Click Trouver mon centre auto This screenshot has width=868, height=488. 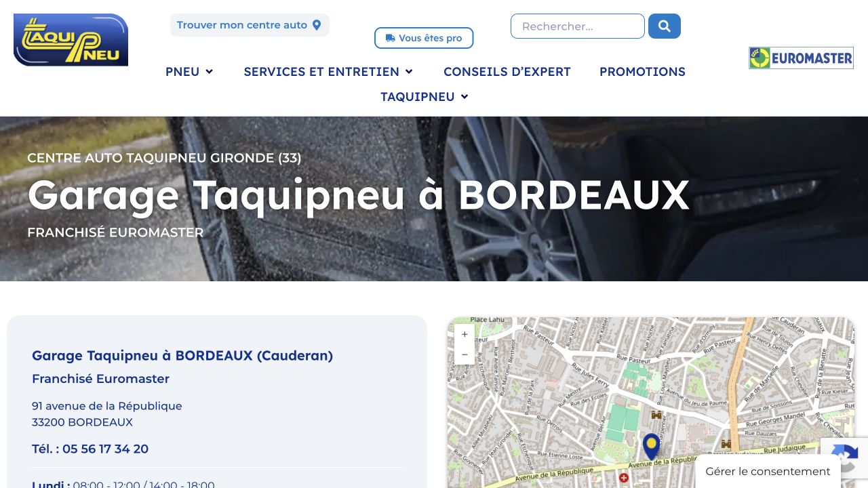click(x=250, y=25)
